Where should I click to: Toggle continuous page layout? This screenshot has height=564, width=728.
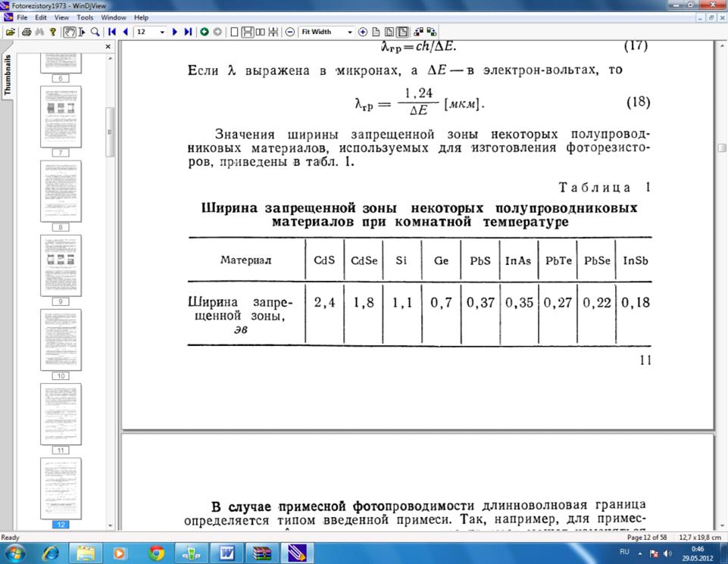(x=248, y=32)
